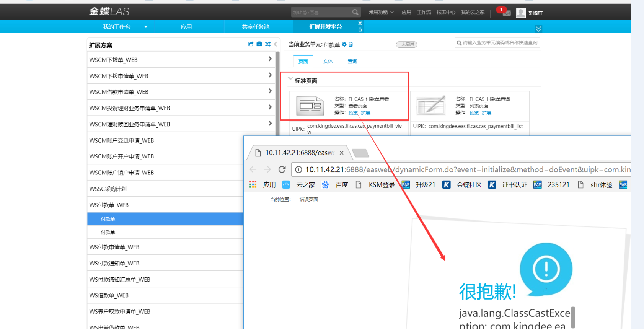The image size is (644, 329).
Task: Collapse the 标准页面 section
Action: [290, 79]
